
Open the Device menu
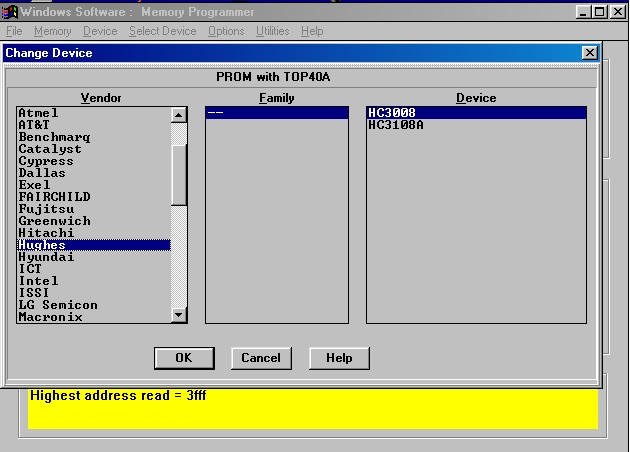tap(100, 31)
